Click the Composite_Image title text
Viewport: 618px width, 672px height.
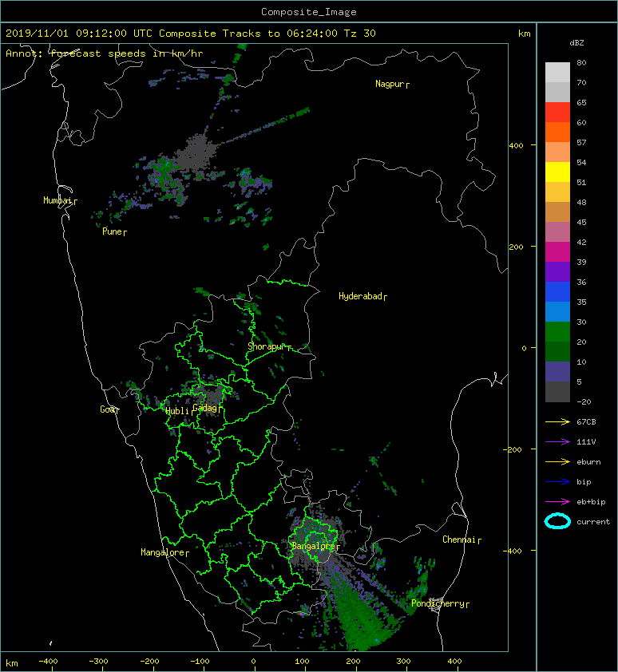point(309,12)
